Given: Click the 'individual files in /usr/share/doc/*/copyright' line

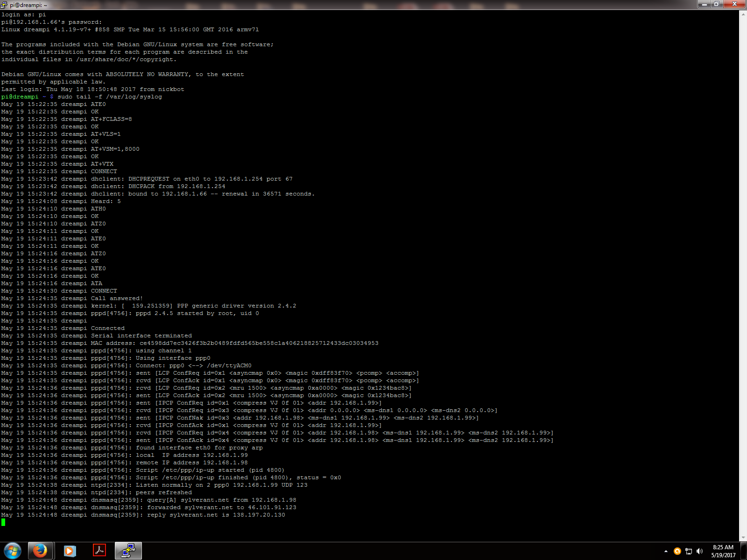Looking at the screenshot, I should (x=89, y=59).
